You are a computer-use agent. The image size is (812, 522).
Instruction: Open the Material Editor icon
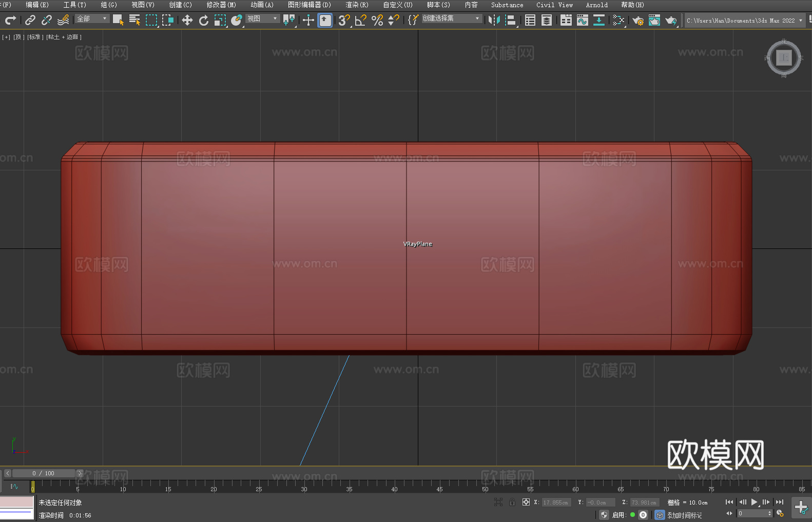point(618,20)
